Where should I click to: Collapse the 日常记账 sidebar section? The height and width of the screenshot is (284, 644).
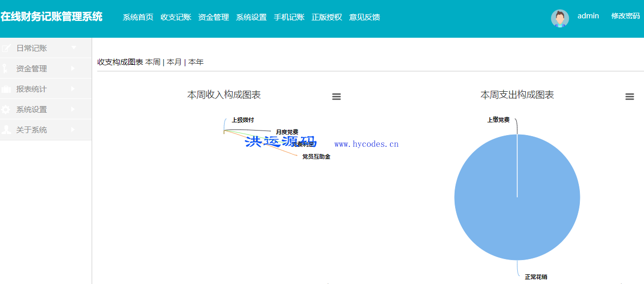[x=74, y=47]
